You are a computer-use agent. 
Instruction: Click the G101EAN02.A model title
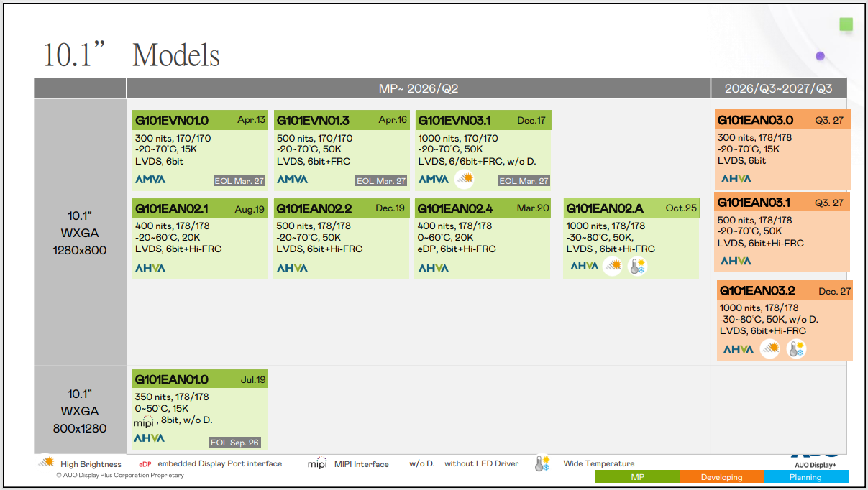pyautogui.click(x=605, y=208)
